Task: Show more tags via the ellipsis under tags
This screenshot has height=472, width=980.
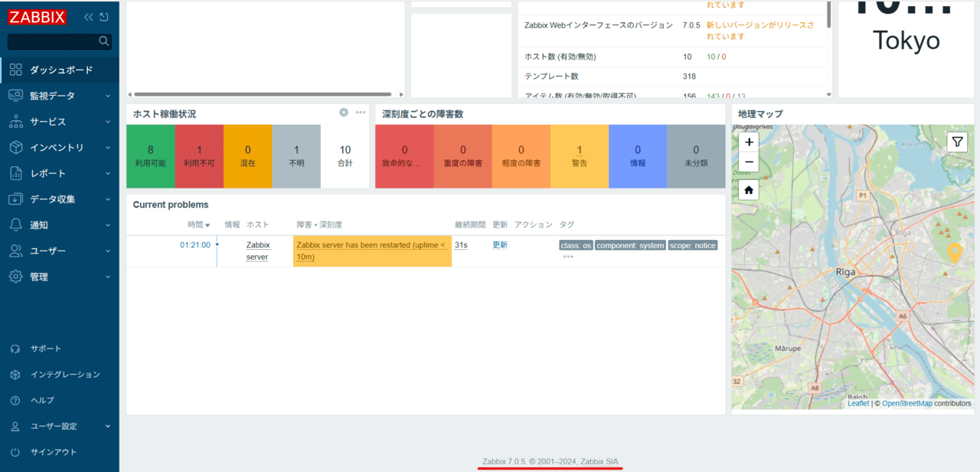Action: [x=568, y=257]
